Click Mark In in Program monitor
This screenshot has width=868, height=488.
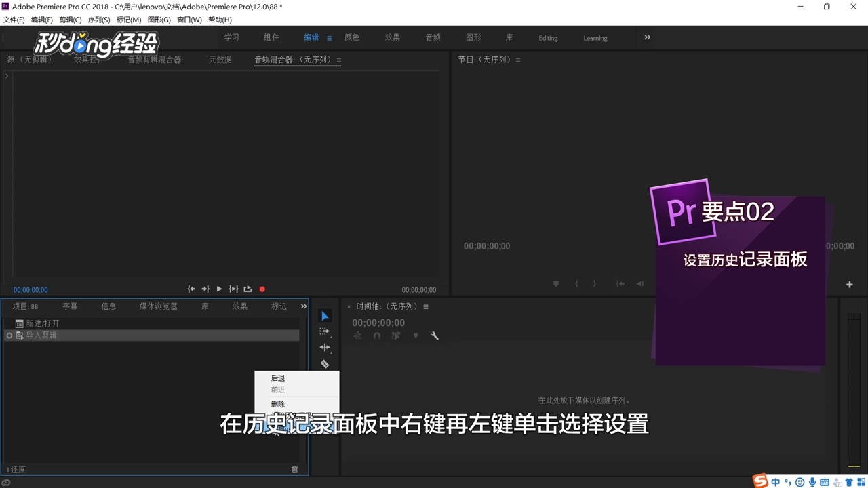tap(576, 284)
